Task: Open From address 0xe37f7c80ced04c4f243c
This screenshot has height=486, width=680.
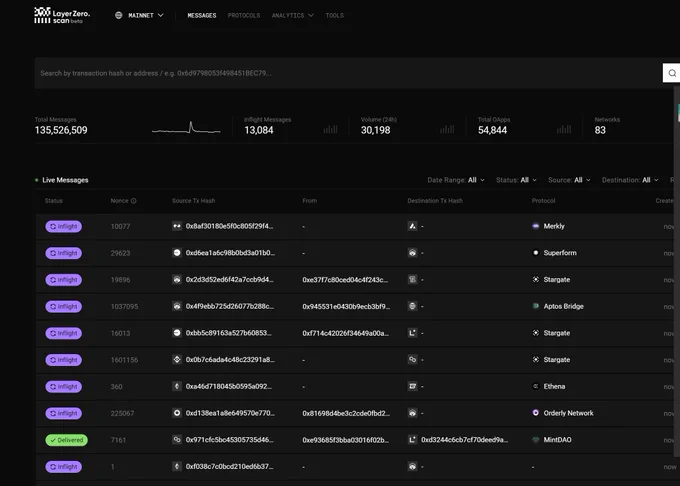Action: pos(345,280)
